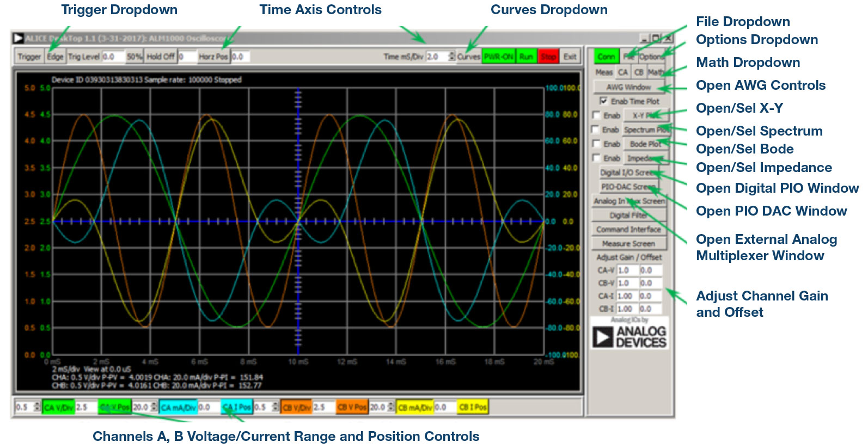Image resolution: width=868 pixels, height=448 pixels.
Task: Enable the X-Y Plot checkbox
Action: tap(597, 115)
